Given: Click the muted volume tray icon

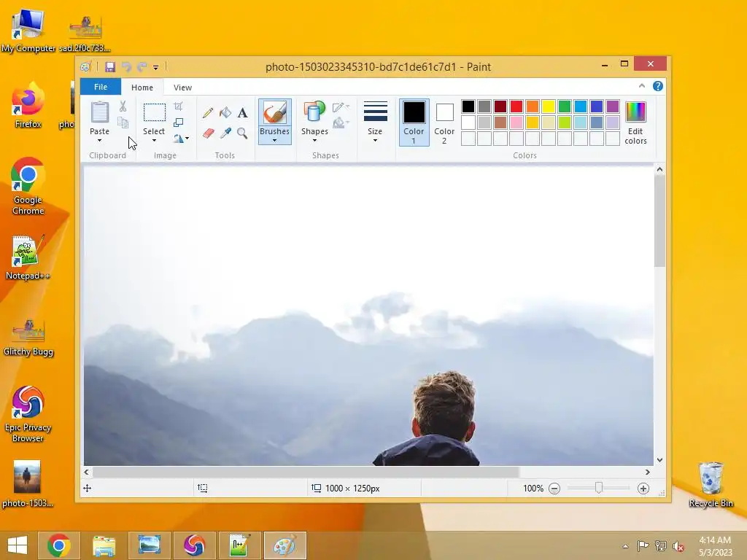Looking at the screenshot, I should pos(678,546).
